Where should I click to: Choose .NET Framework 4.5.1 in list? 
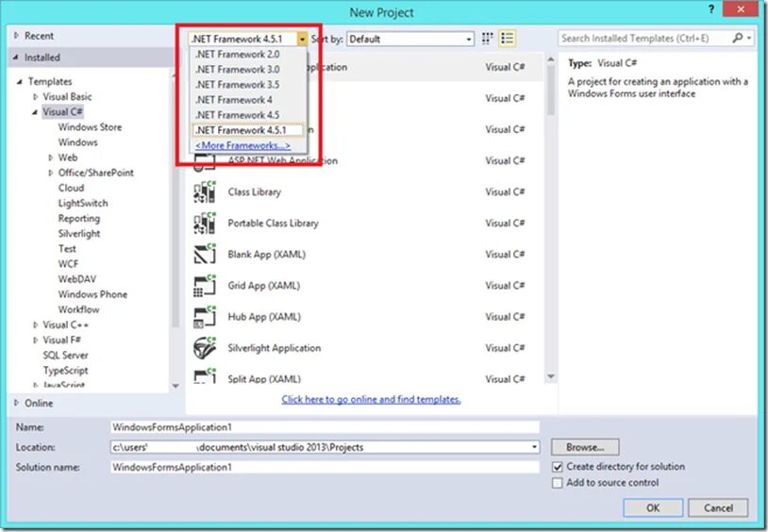pyautogui.click(x=248, y=130)
